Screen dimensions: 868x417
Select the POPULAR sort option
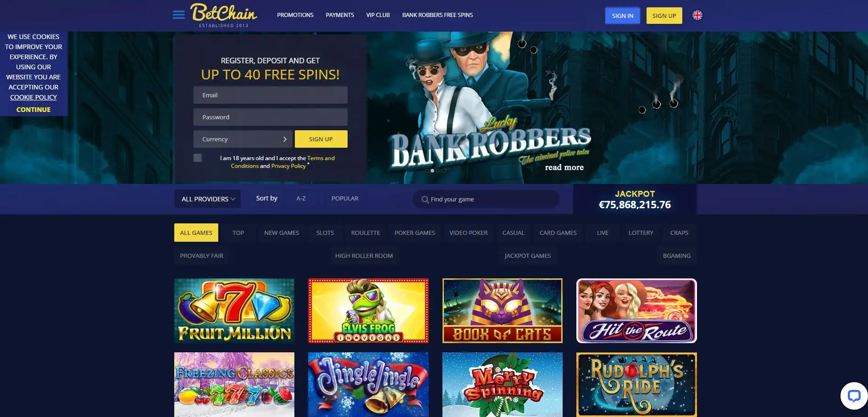pyautogui.click(x=345, y=199)
